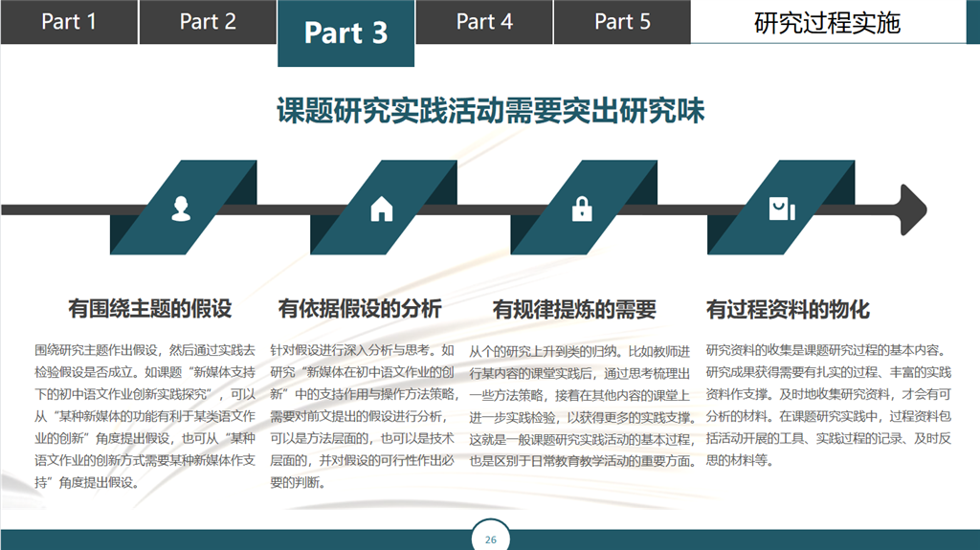Jump to the Part 5 tab
The width and height of the screenshot is (980, 550).
pyautogui.click(x=622, y=22)
